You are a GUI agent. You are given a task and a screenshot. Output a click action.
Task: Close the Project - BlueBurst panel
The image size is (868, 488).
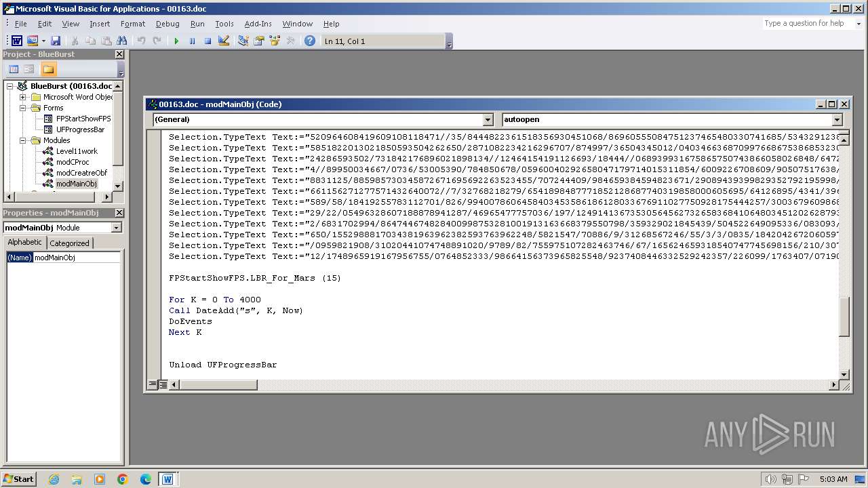(x=119, y=54)
